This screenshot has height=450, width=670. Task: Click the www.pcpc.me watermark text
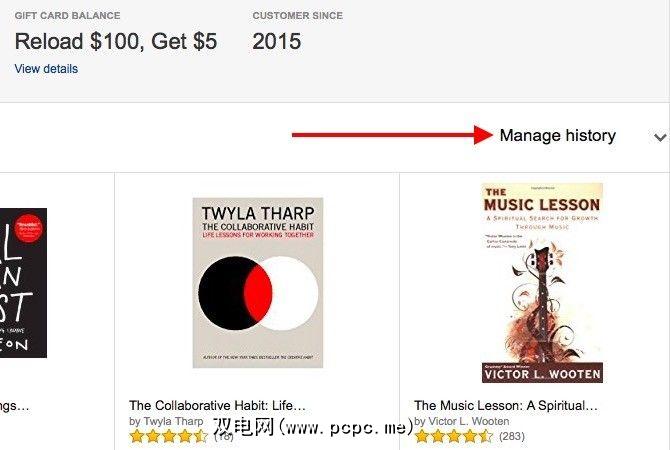point(313,426)
